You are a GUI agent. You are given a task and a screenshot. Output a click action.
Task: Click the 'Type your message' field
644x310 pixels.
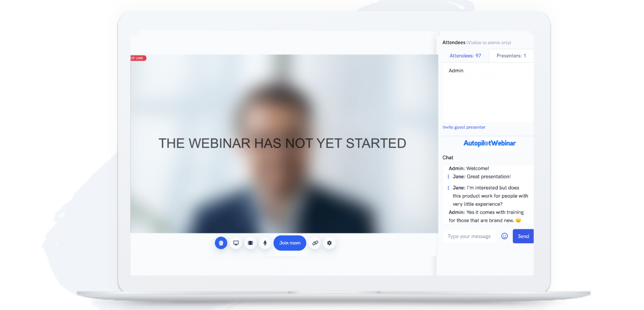click(x=469, y=236)
